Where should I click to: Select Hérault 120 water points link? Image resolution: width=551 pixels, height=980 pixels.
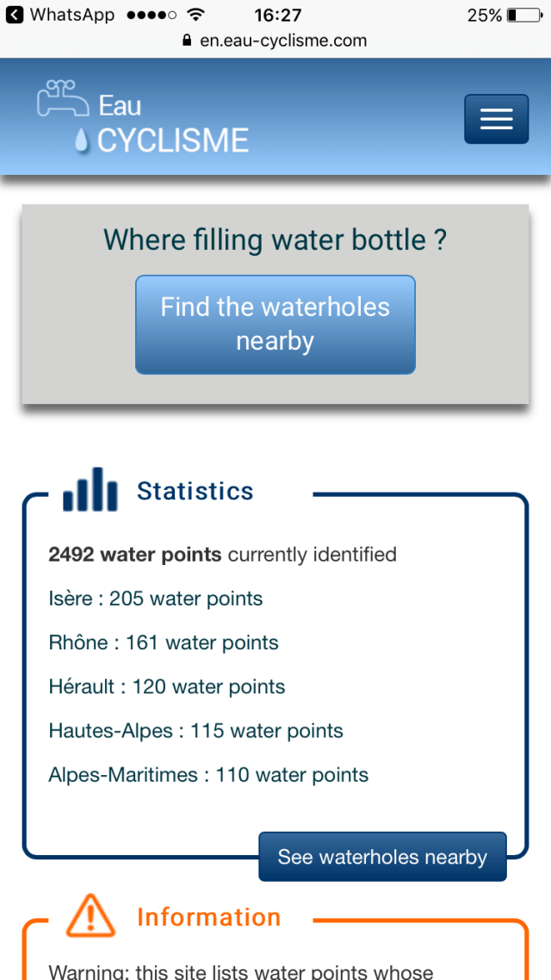coord(167,686)
